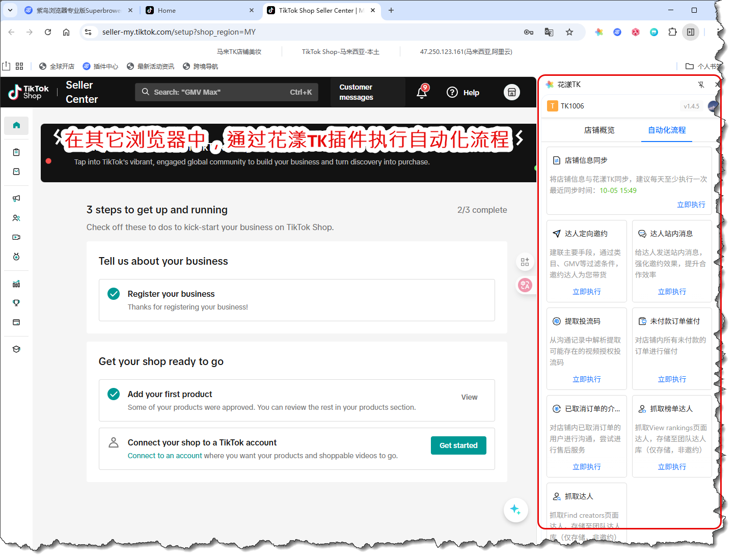
Task: Switch to the 店铺概览 tab
Action: click(x=599, y=130)
